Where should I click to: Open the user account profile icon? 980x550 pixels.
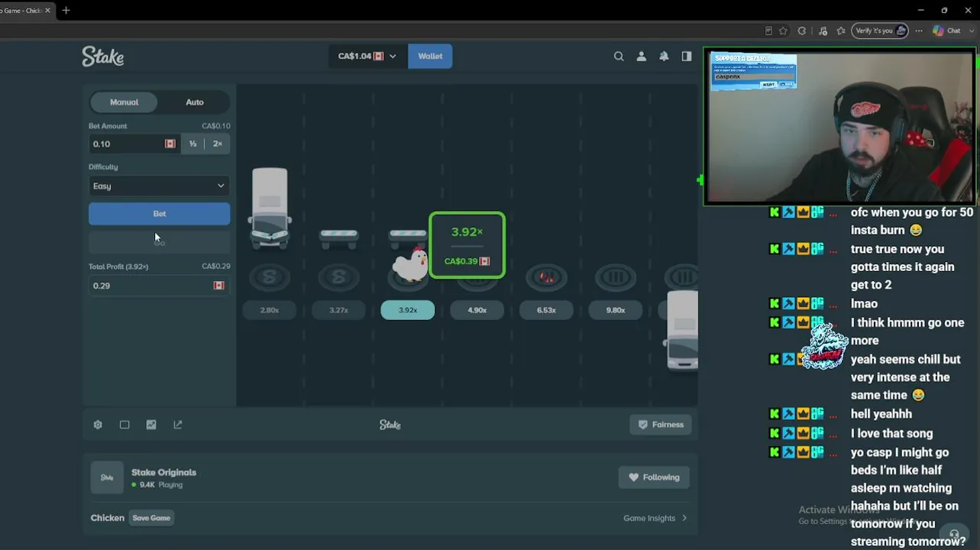pyautogui.click(x=642, y=56)
